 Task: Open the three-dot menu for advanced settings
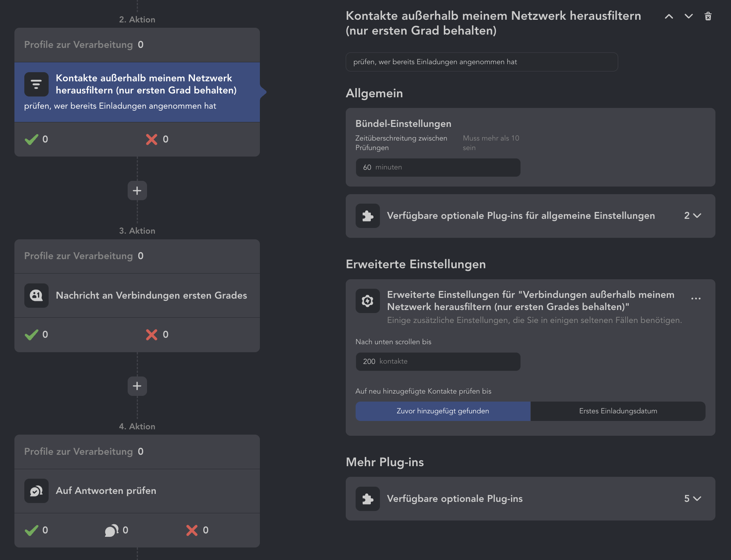pyautogui.click(x=696, y=299)
